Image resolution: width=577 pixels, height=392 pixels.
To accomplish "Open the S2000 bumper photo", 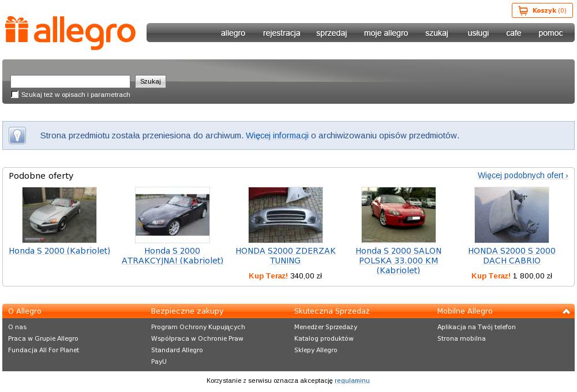I will pos(286,215).
